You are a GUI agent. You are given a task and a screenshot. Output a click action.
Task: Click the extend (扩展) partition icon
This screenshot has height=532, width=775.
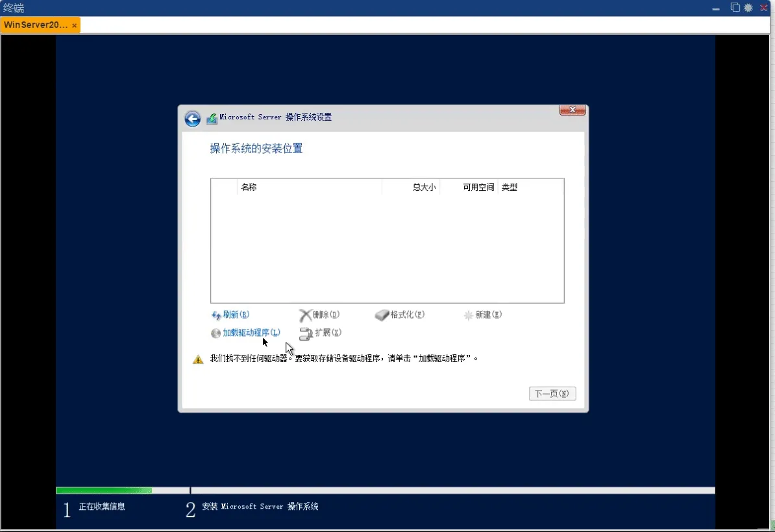pos(306,333)
